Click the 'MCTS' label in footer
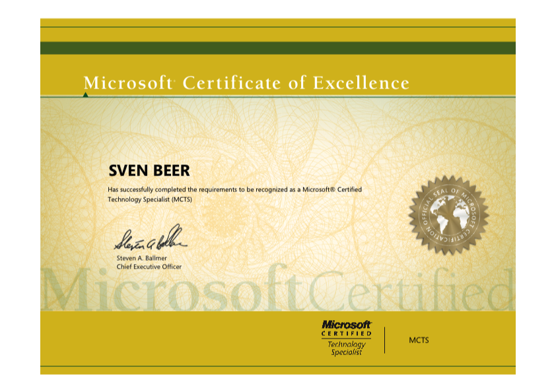Viewport: 556px width, 392px height. 419,341
